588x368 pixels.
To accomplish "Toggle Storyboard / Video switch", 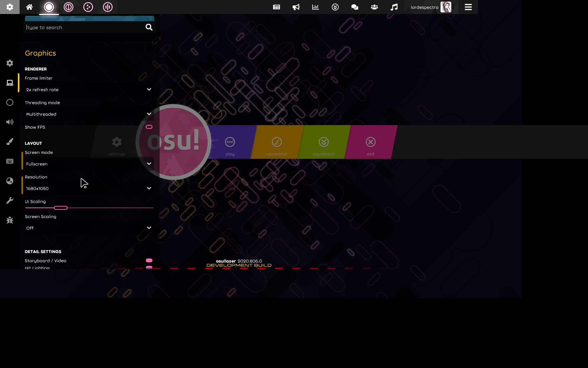I will 149,260.
